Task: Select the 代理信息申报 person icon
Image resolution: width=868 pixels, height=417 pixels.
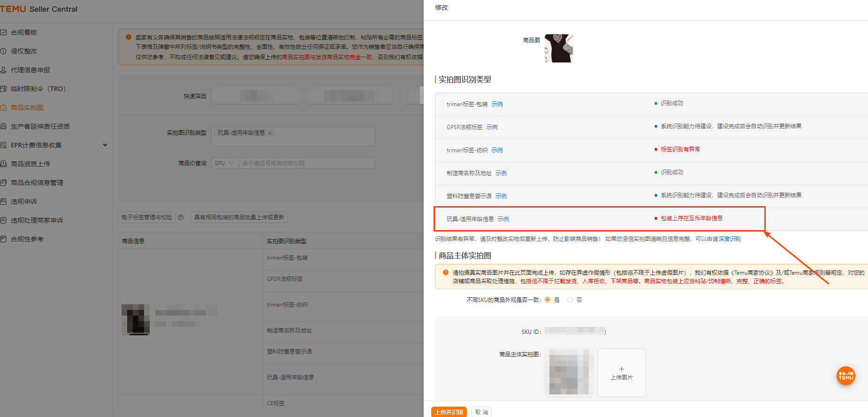Action: 3,70
